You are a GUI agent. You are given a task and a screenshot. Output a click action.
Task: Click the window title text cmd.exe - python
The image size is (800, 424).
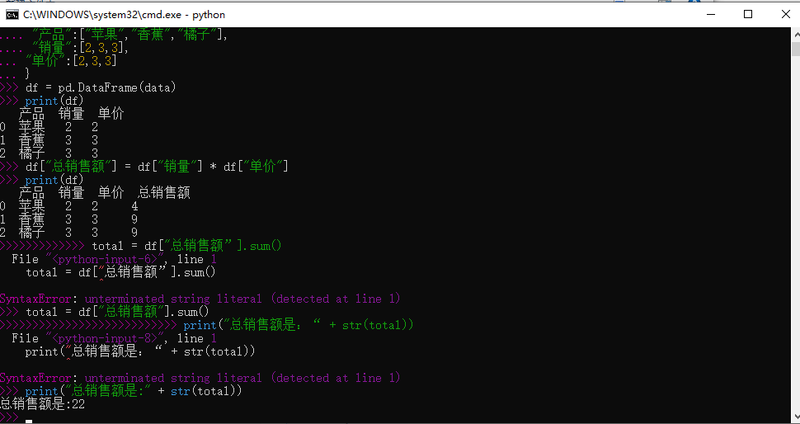pos(124,15)
